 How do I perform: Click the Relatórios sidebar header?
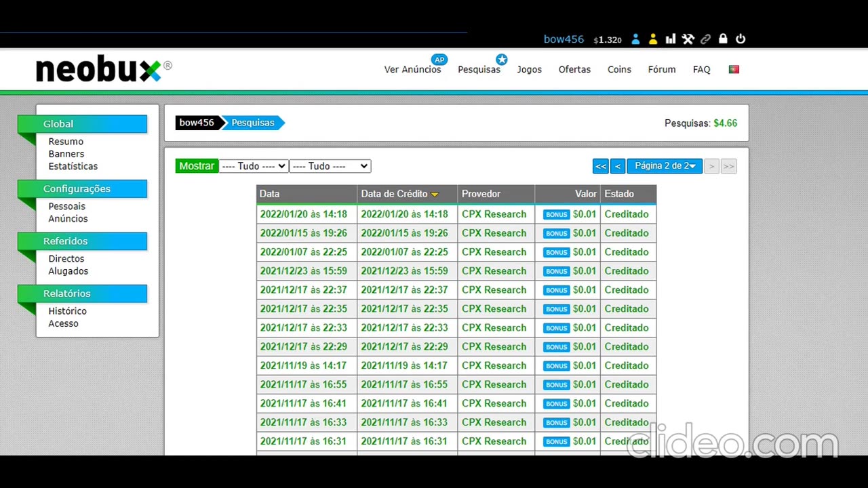83,293
